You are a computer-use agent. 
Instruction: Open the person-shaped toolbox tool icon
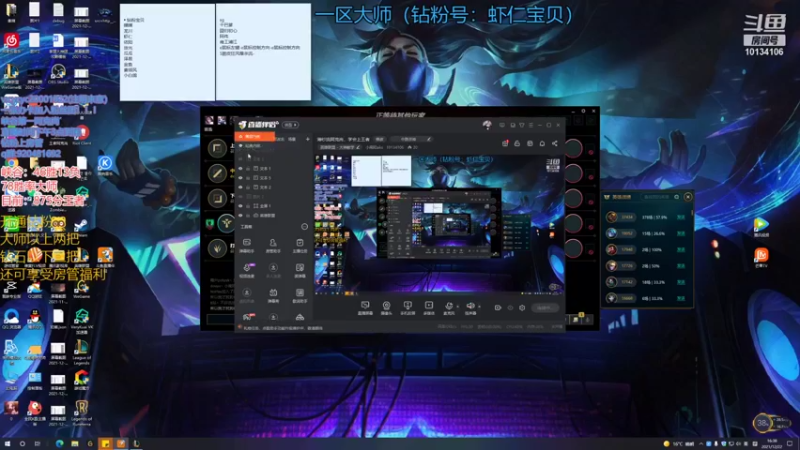[273, 245]
